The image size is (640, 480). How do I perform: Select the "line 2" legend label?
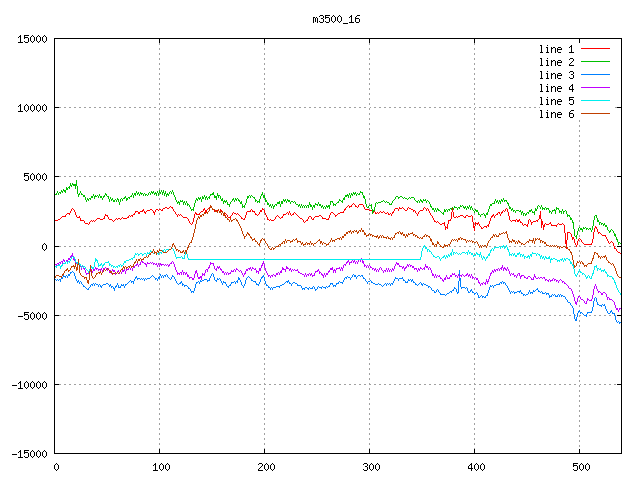click(x=557, y=62)
